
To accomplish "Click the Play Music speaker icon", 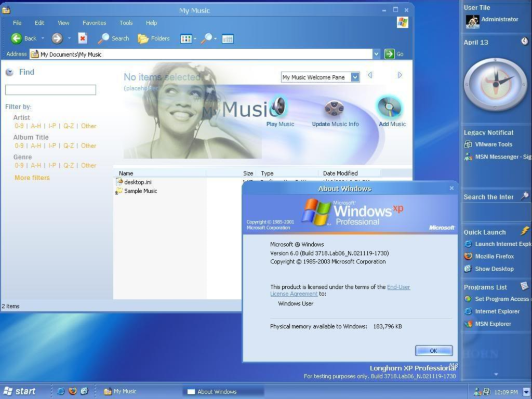I will click(279, 107).
